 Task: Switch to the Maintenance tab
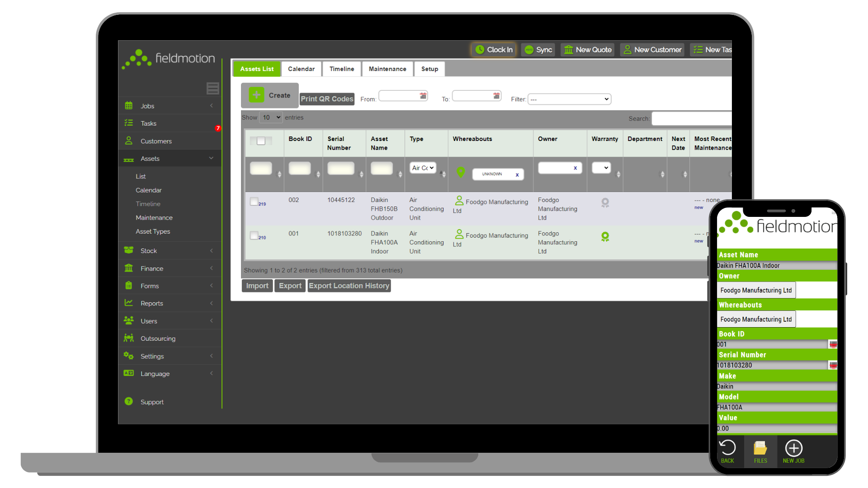pos(387,69)
